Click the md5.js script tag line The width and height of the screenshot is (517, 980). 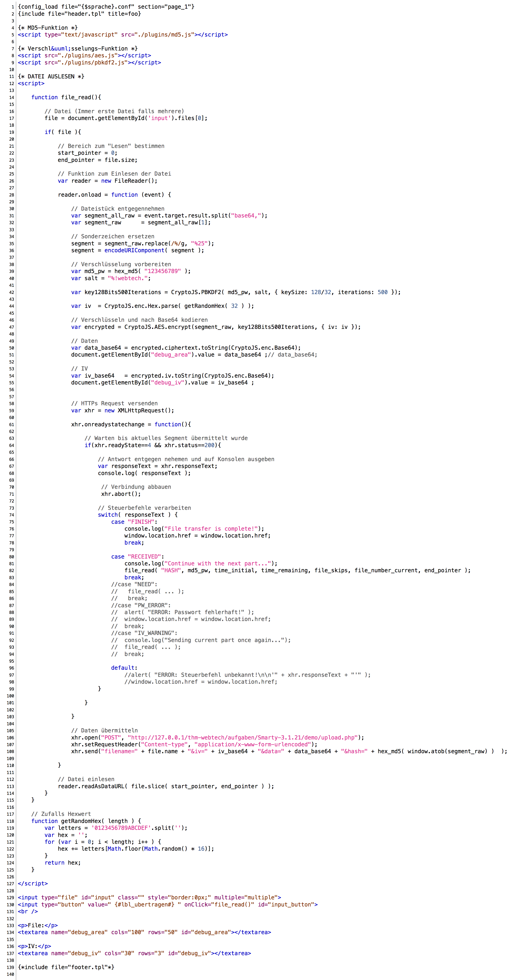123,35
